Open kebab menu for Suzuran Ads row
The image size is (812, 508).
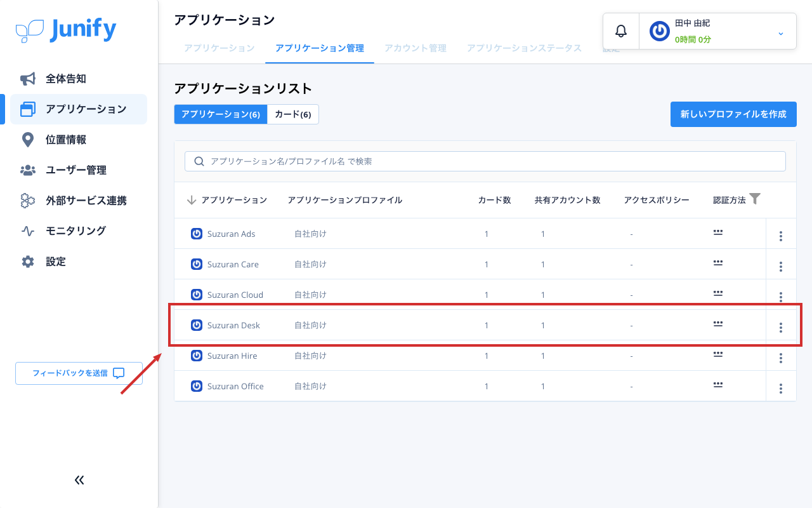click(781, 236)
